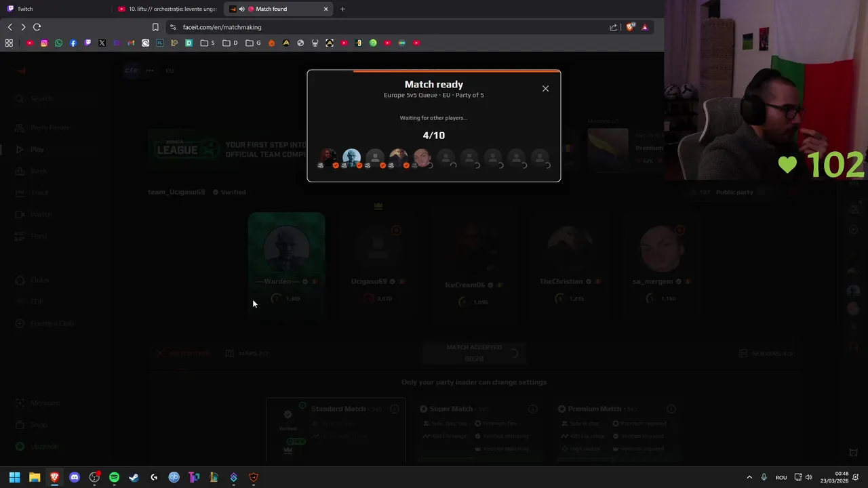Expand the 'D' bookmarks folder
This screenshot has width=868, height=488.
coord(230,43)
